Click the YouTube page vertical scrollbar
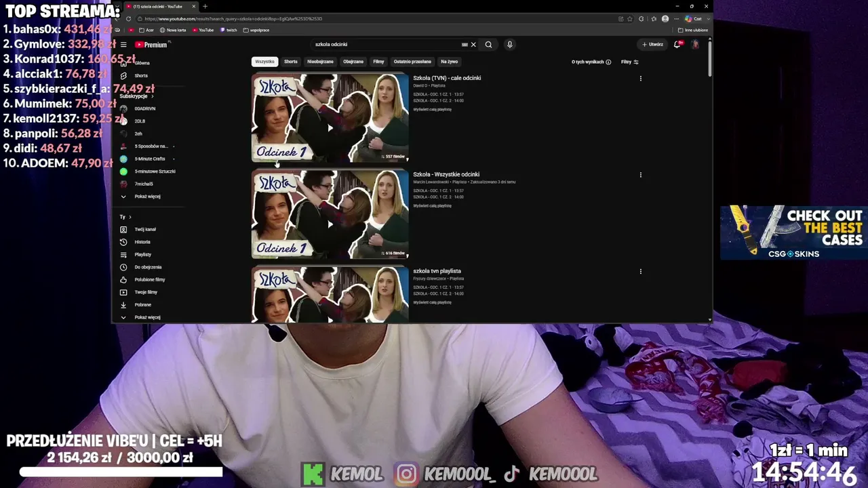Screen dimensions: 868x488 (710, 58)
